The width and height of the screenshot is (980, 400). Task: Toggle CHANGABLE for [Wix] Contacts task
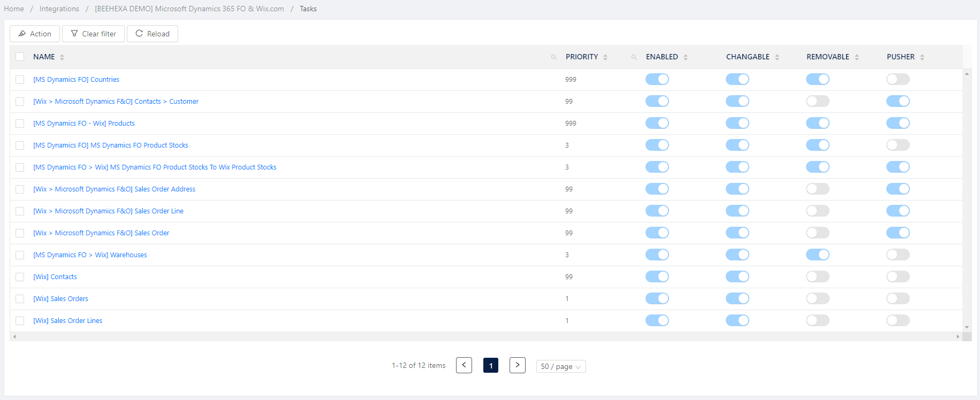[738, 276]
